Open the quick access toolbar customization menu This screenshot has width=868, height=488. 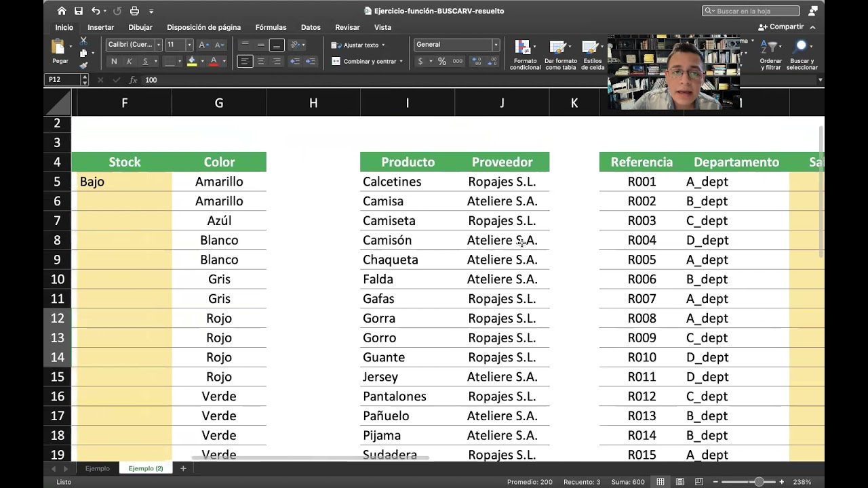151,12
